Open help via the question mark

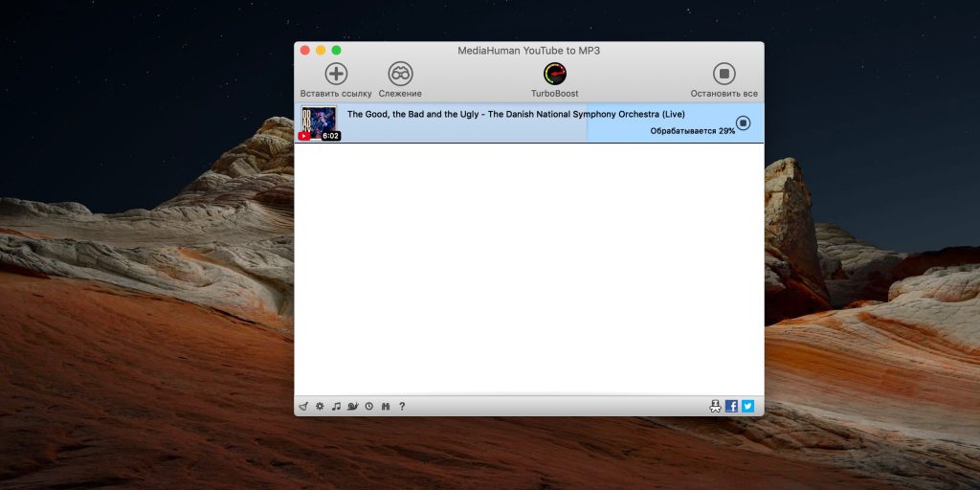[402, 406]
